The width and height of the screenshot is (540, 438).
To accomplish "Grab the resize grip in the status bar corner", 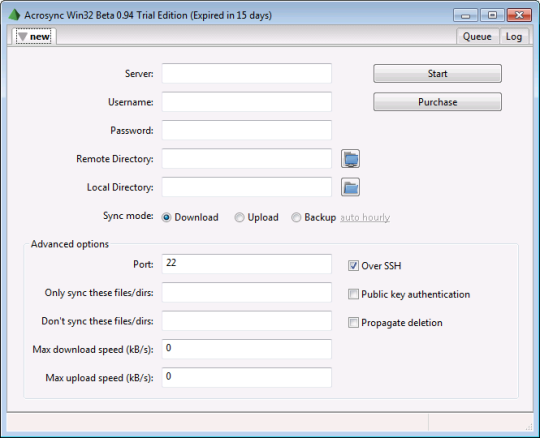I will click(x=529, y=427).
